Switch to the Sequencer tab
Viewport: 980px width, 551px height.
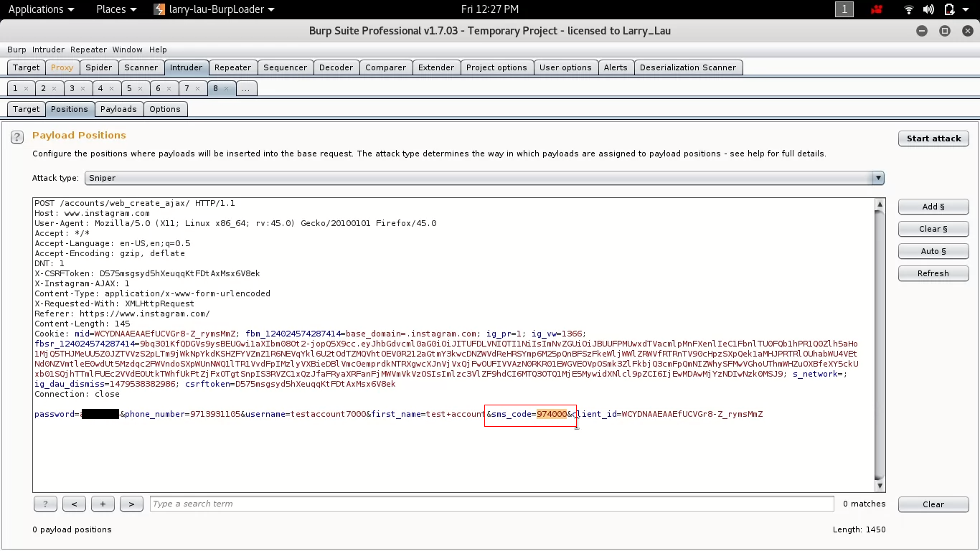click(286, 67)
